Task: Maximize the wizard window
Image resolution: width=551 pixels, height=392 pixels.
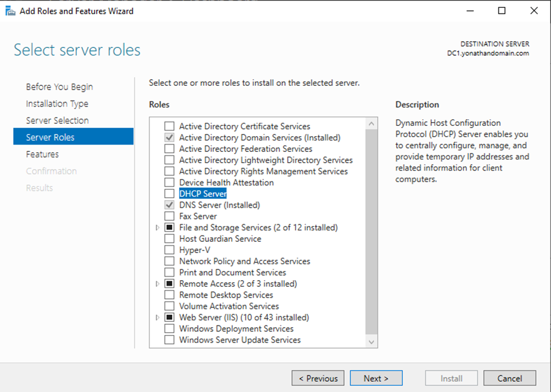Action: tap(502, 11)
